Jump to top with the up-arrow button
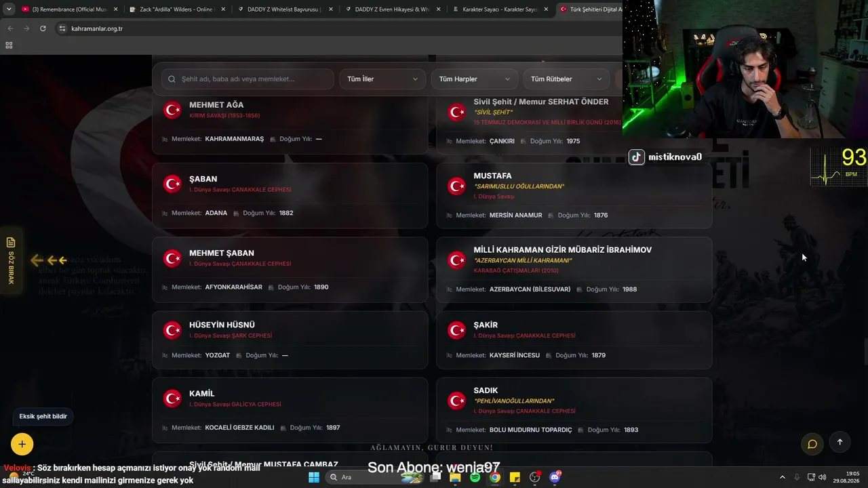868x488 pixels. [840, 442]
